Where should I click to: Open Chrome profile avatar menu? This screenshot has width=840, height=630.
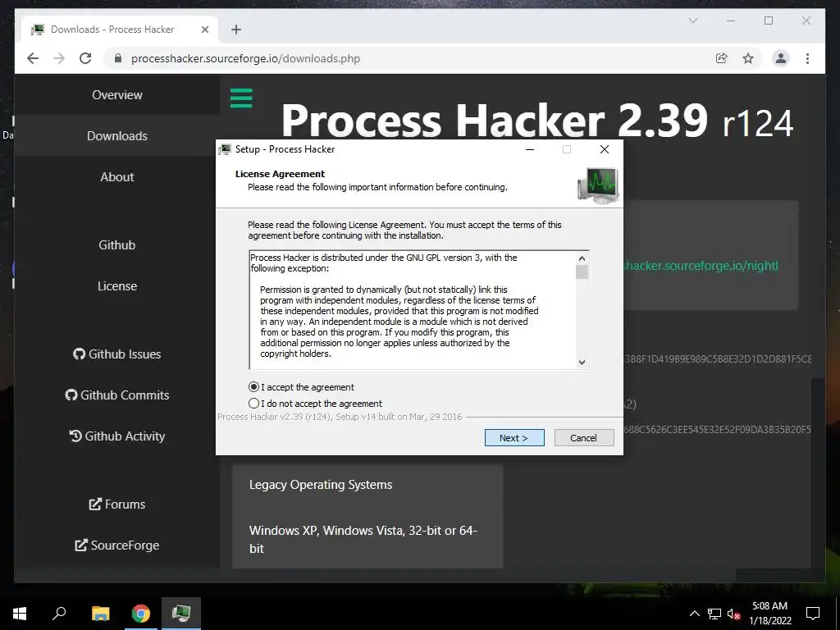click(781, 58)
